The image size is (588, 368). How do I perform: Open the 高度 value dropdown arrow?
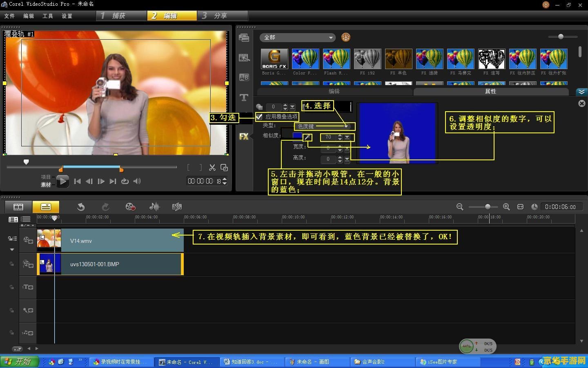click(347, 159)
